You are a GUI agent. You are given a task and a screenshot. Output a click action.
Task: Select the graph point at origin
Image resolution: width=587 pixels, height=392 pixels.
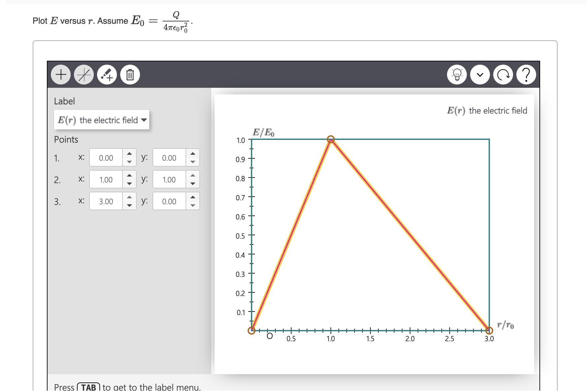(252, 330)
